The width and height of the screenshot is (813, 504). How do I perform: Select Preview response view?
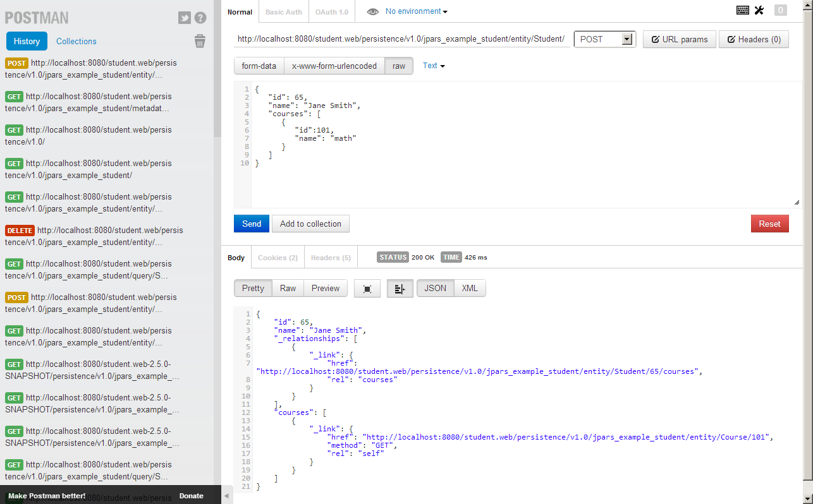coord(326,288)
